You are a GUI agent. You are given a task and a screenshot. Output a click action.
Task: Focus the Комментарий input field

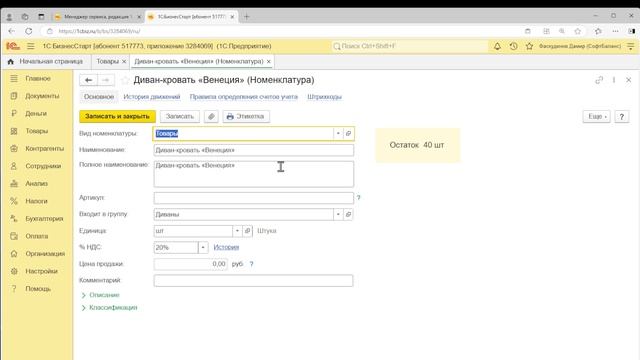253,280
